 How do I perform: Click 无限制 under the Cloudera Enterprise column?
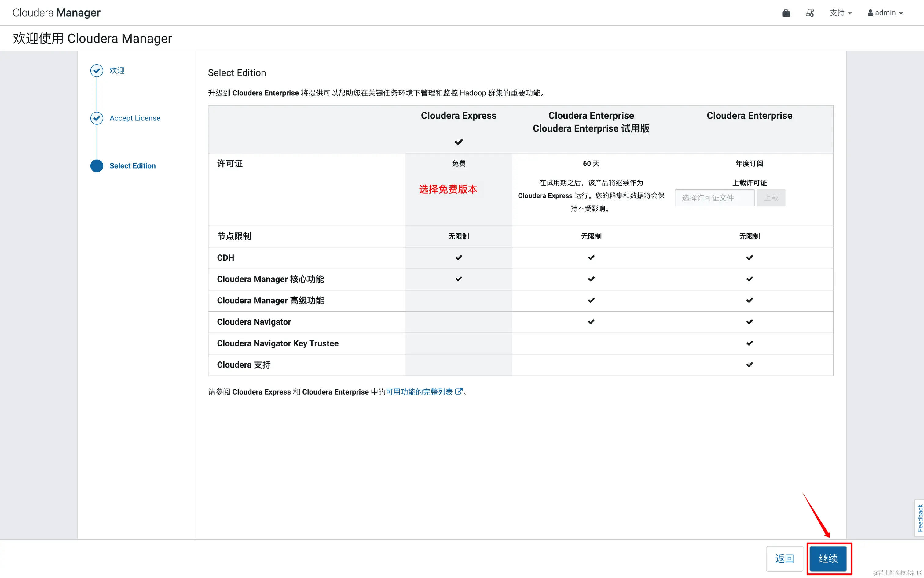click(749, 236)
